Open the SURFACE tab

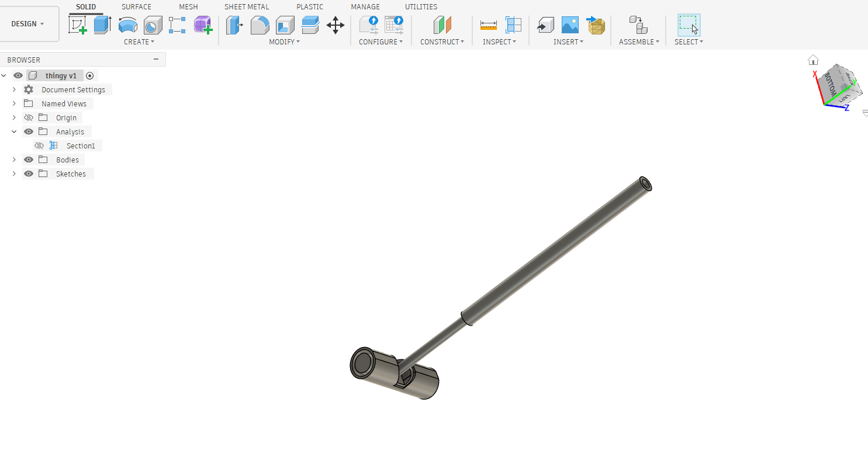[x=136, y=7]
